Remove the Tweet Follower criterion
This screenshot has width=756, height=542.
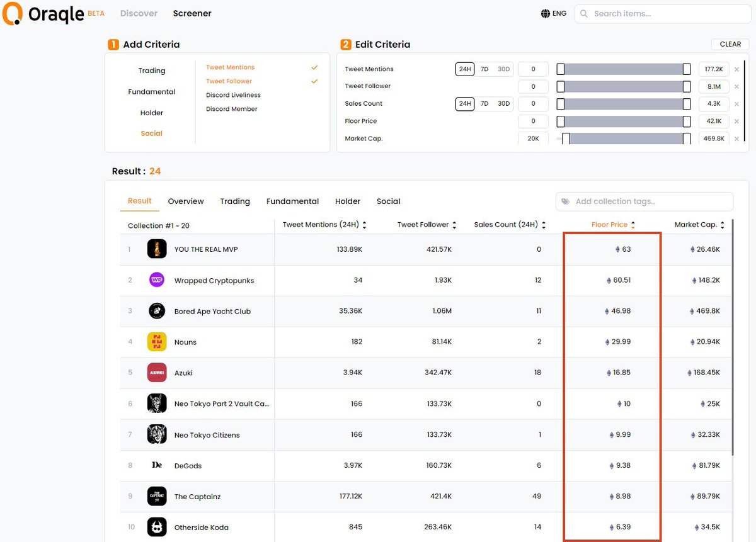[x=736, y=86]
